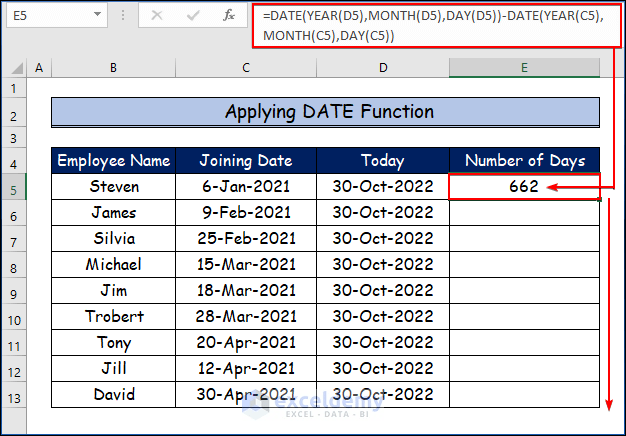This screenshot has height=436, width=626.
Task: Click the Joining Date header cell
Action: [246, 161]
